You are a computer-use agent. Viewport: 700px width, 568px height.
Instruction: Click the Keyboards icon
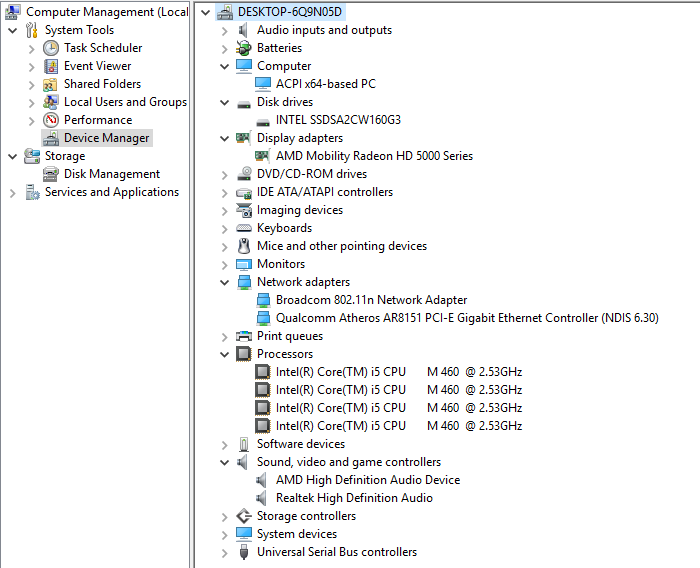click(x=244, y=228)
